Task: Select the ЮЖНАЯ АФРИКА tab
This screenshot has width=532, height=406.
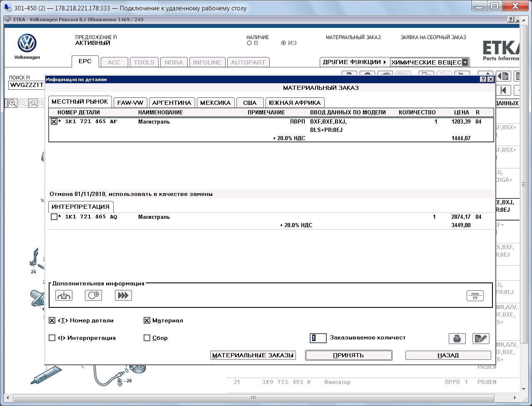Action: click(295, 103)
